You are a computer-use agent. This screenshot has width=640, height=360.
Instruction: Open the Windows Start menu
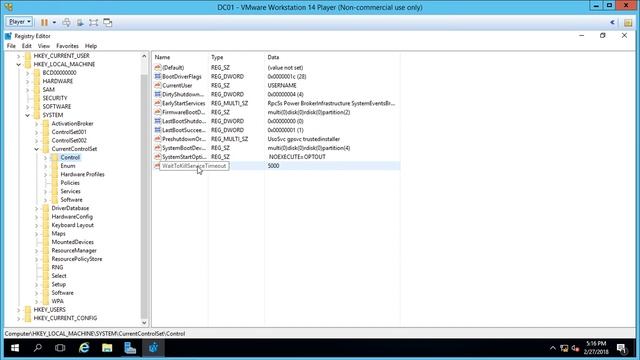15,348
